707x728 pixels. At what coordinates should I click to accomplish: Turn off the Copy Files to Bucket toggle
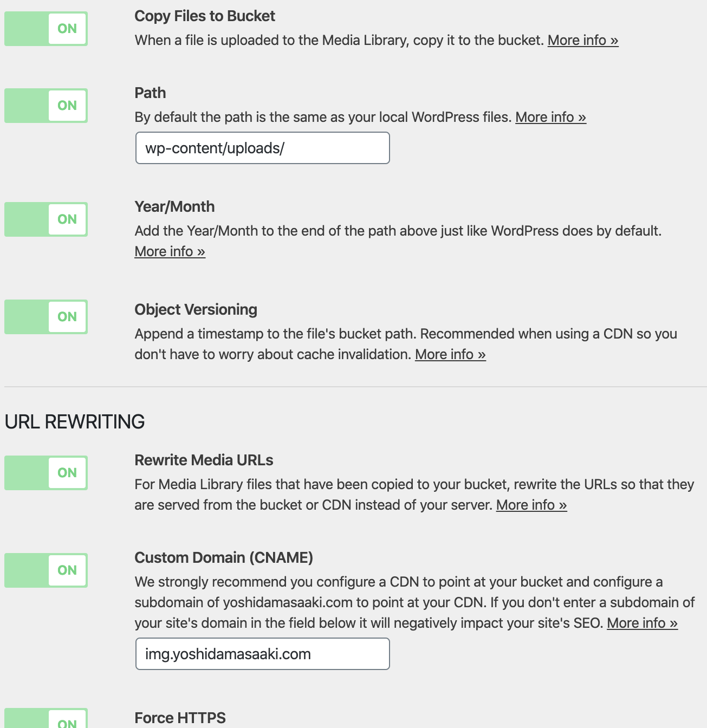click(46, 29)
